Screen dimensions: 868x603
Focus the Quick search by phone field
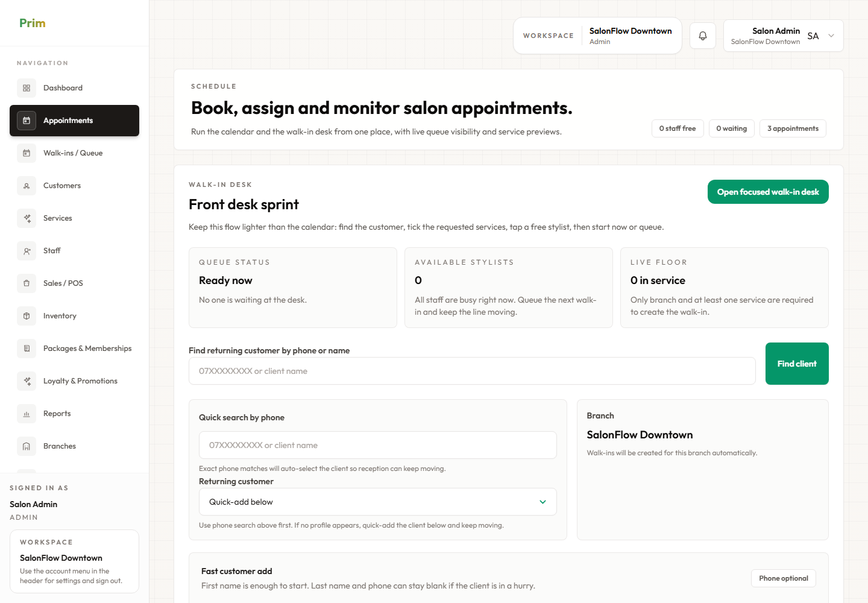(378, 445)
